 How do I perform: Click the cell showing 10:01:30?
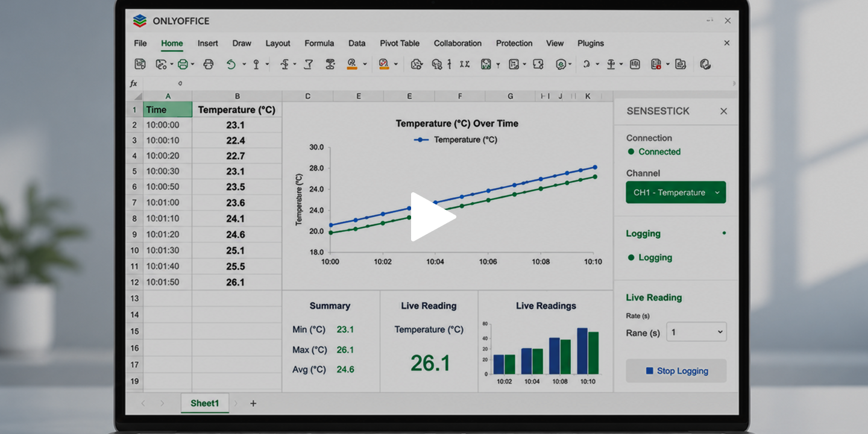[168, 251]
